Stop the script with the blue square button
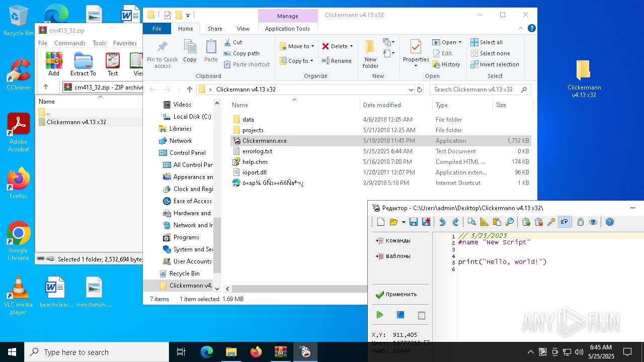 [x=400, y=315]
